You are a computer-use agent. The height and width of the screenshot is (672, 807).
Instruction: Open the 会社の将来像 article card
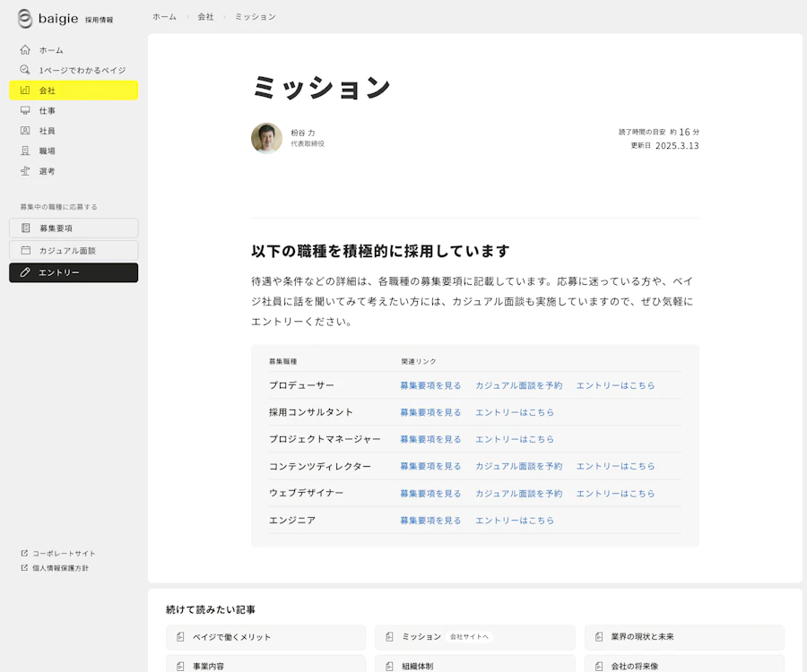[x=684, y=664]
